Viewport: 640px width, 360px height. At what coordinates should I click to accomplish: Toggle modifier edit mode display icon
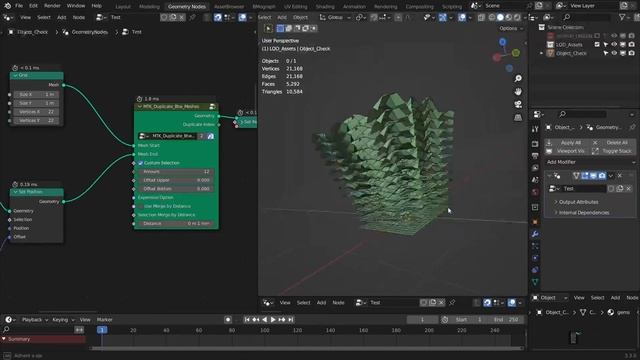pos(585,176)
